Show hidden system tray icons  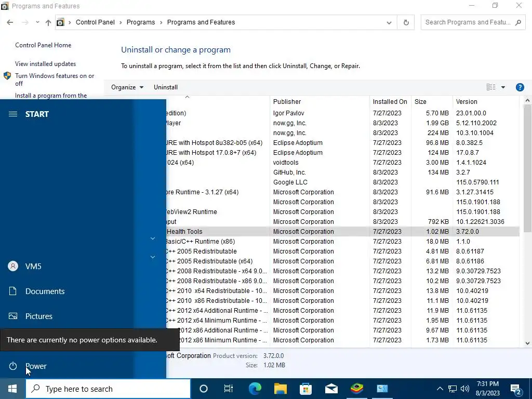click(440, 389)
